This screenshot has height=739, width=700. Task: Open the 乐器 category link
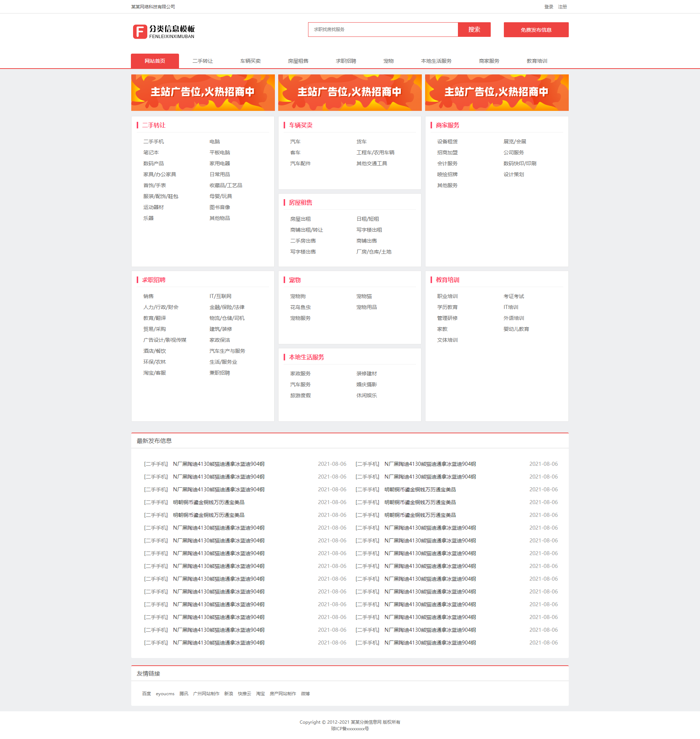[148, 218]
